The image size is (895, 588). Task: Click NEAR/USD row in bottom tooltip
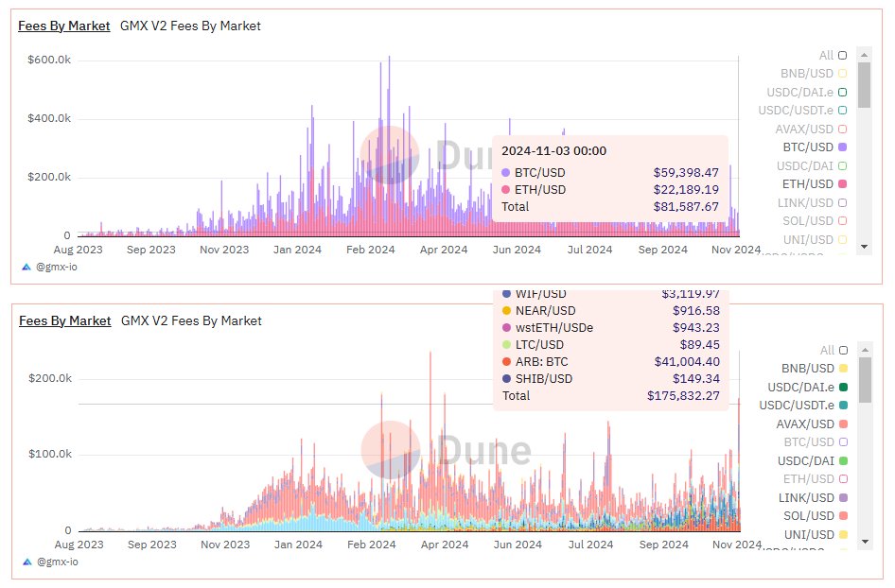(611, 311)
